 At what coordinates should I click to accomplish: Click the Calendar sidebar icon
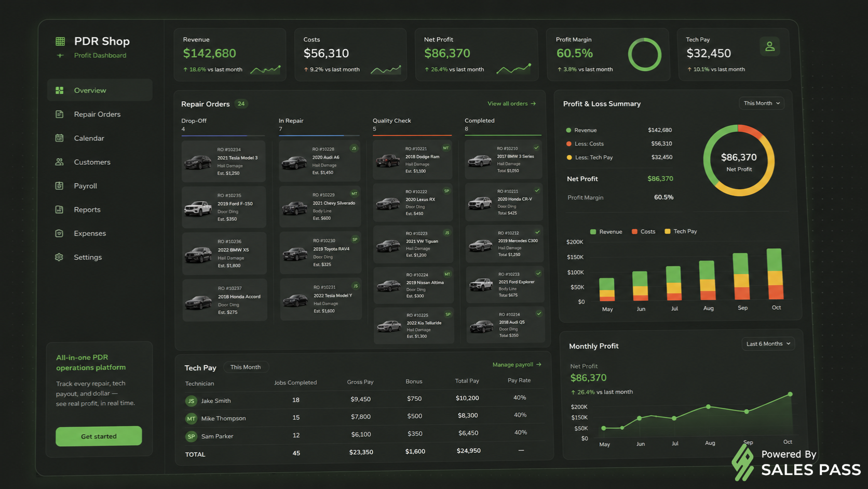coord(60,138)
